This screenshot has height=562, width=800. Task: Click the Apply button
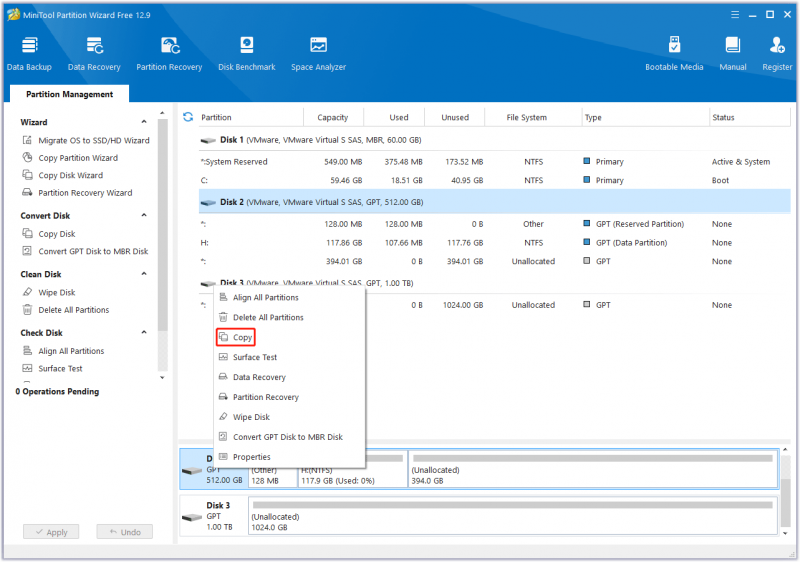[x=51, y=532]
